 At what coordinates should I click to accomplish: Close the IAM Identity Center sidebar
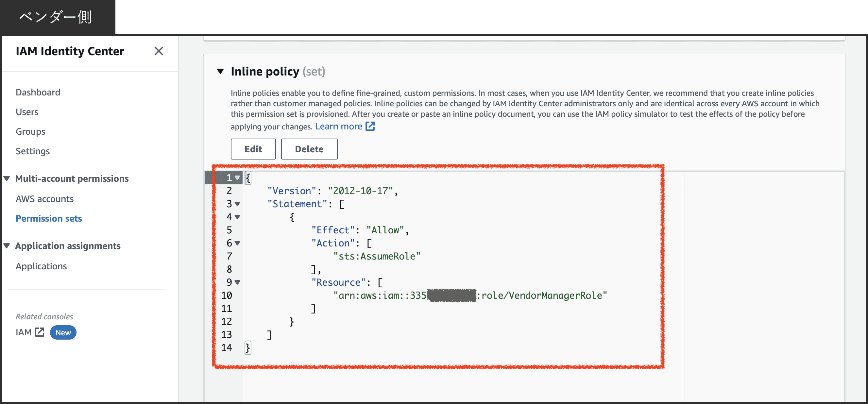click(159, 51)
